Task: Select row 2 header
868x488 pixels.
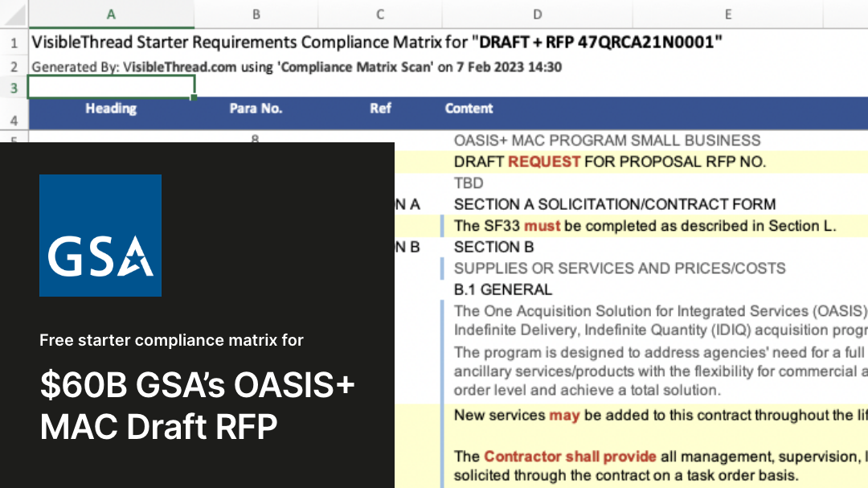Action: [14, 67]
